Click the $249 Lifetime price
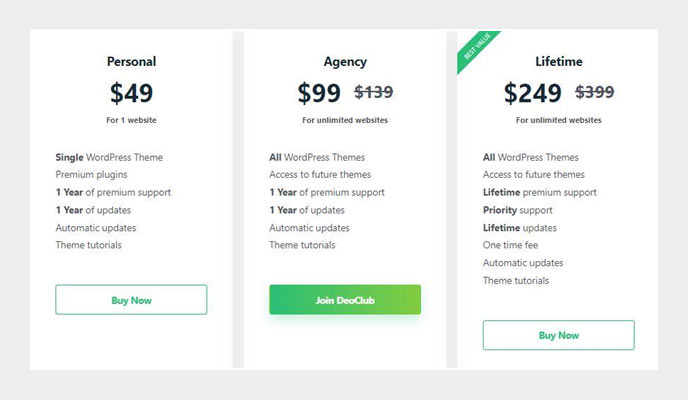Viewport: 688px width, 400px height. [533, 93]
